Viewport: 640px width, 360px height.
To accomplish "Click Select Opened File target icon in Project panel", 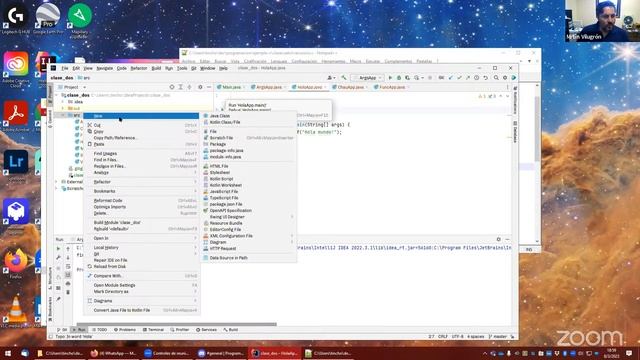I will coord(172,87).
